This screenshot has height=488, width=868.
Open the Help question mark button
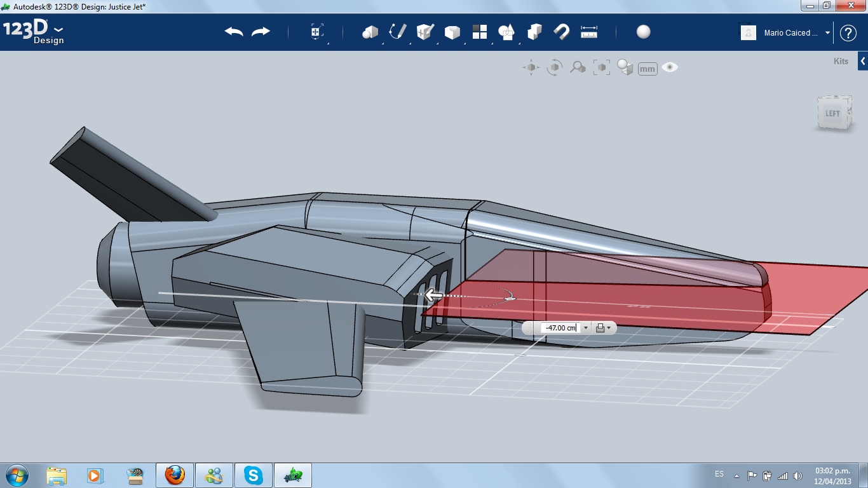[848, 32]
